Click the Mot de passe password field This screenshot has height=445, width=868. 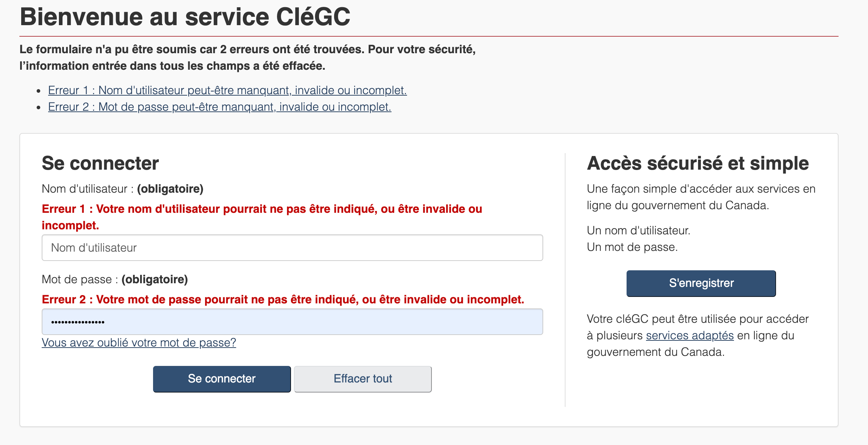(x=292, y=322)
